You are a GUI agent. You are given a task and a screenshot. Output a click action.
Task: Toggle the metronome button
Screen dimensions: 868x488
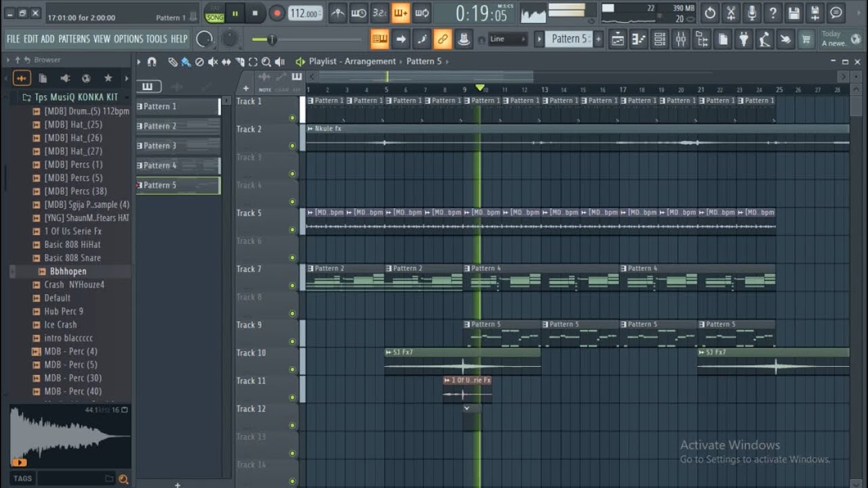pos(337,13)
